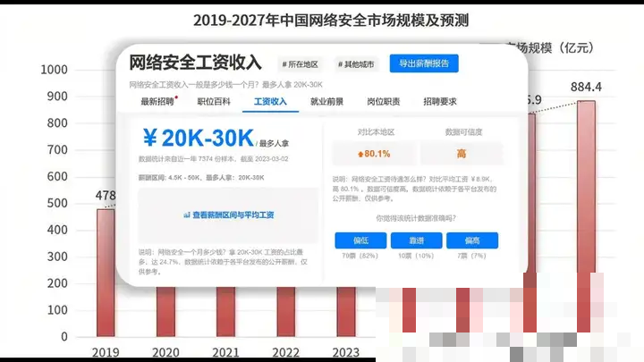Click the 2023 x-axis label
The image size is (644, 362).
(x=346, y=352)
